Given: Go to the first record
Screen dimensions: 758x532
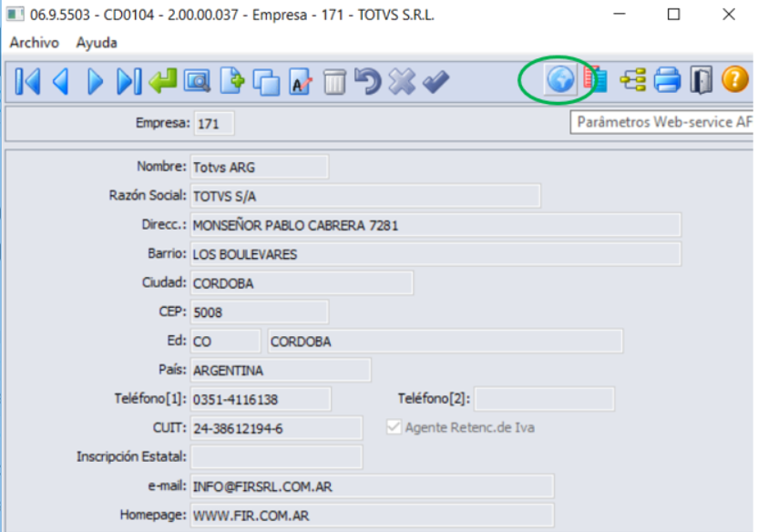Looking at the screenshot, I should point(27,81).
